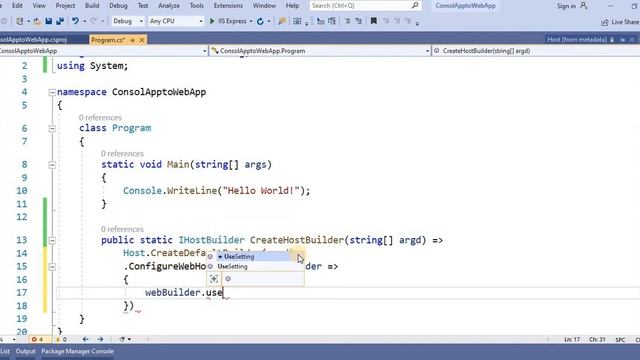Click the Open File icon in toolbar
This screenshot has width=640, height=360.
click(37, 21)
